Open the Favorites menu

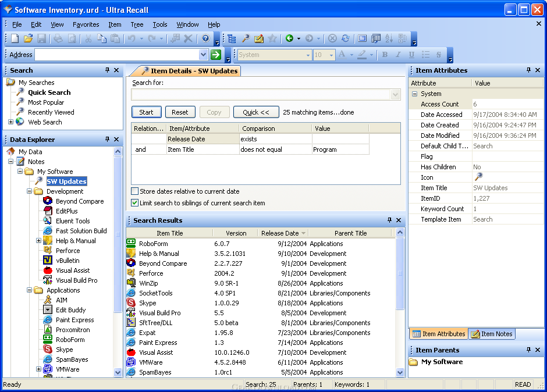tap(86, 24)
